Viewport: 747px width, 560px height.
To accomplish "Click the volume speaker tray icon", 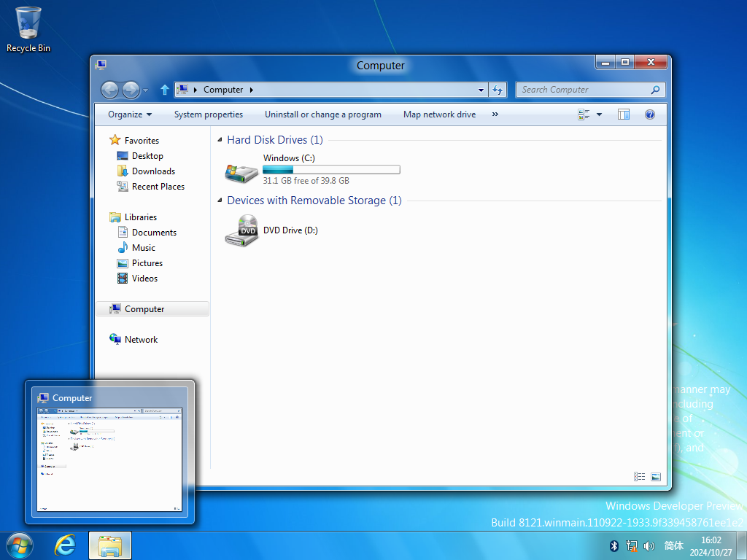I will [x=649, y=545].
